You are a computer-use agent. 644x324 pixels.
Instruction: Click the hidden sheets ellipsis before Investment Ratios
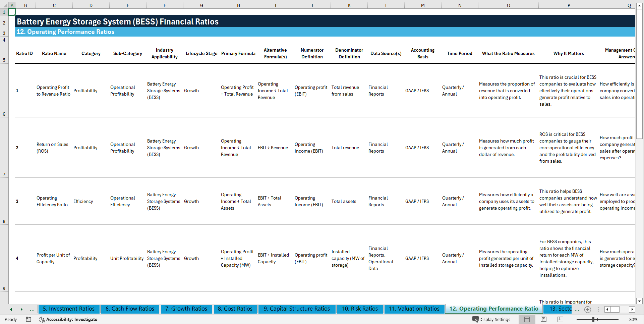tap(32, 309)
